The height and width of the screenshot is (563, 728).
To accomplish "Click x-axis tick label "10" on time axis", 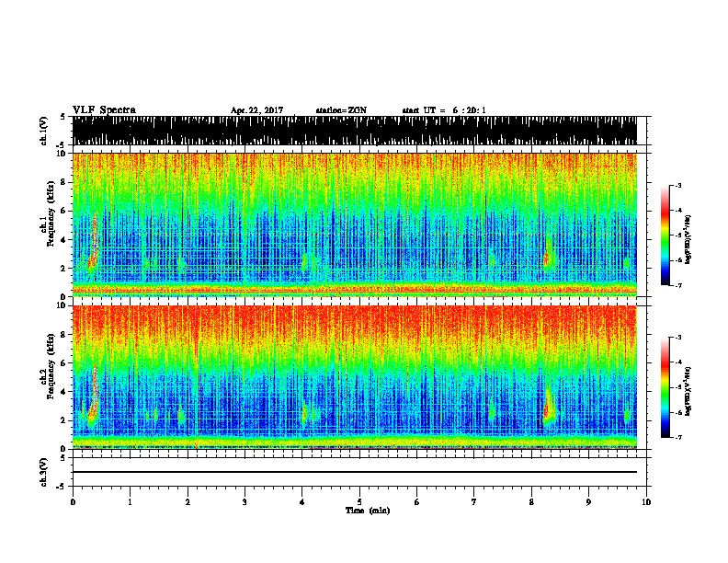I will (646, 502).
